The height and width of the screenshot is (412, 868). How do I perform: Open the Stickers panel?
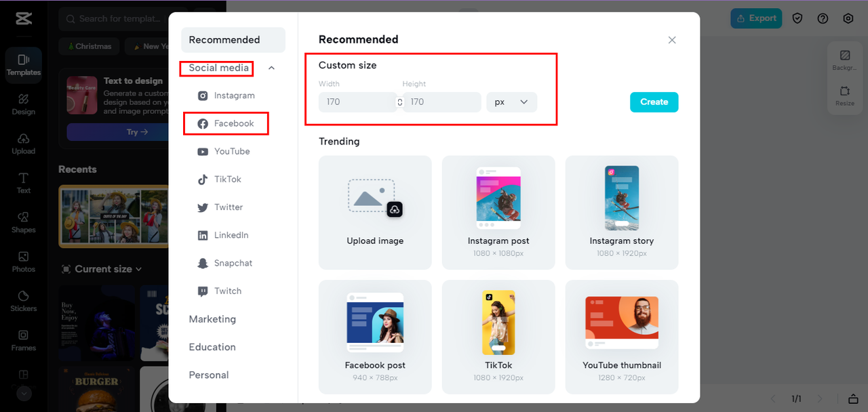coord(24,301)
